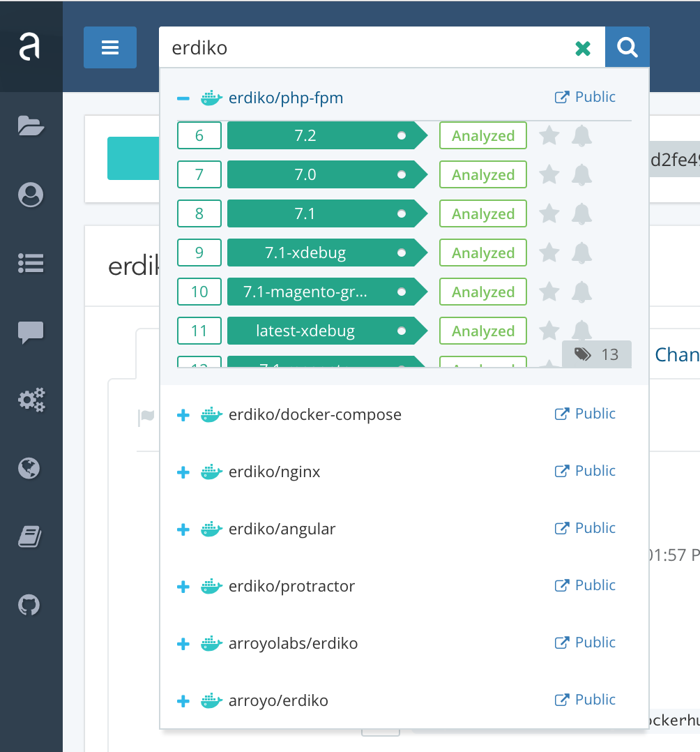Click Analyzed status of tag 7.1

click(x=482, y=213)
